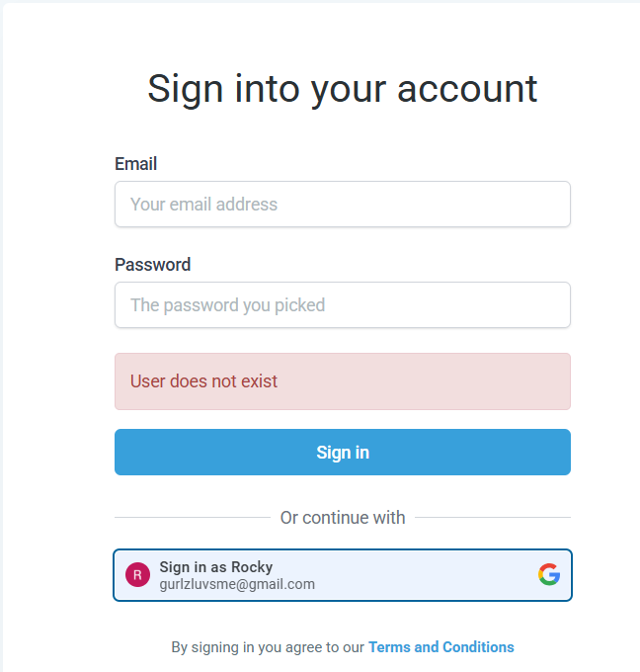Click the gurlzluvsme@gmail.com address text

click(237, 584)
